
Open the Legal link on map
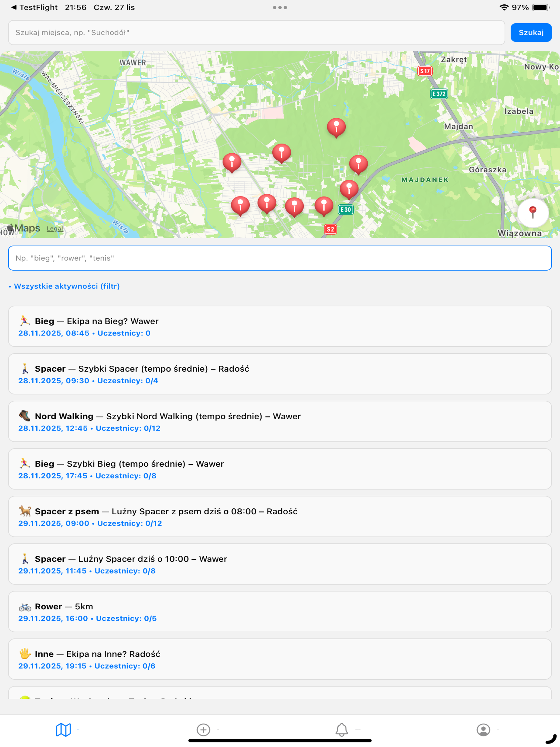click(55, 229)
